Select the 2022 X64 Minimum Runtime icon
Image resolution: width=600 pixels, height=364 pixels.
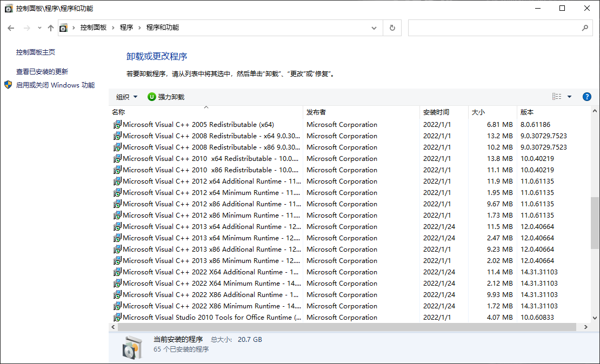117,284
